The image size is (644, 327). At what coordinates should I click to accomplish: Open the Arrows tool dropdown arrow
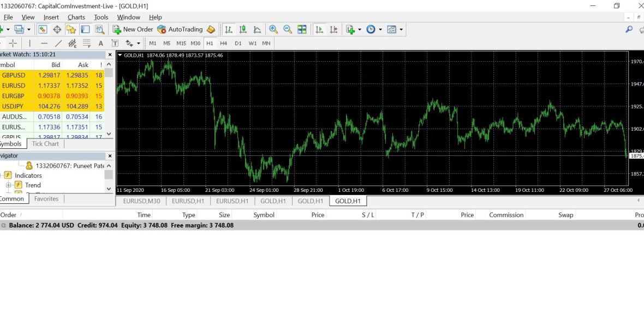[x=139, y=43]
